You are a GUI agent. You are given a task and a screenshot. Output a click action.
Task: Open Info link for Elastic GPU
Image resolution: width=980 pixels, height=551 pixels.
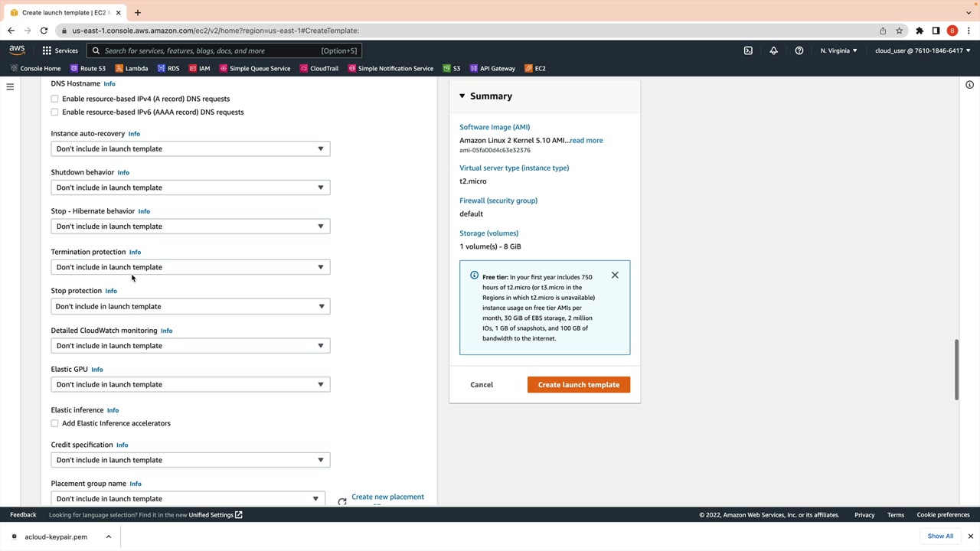coord(97,370)
